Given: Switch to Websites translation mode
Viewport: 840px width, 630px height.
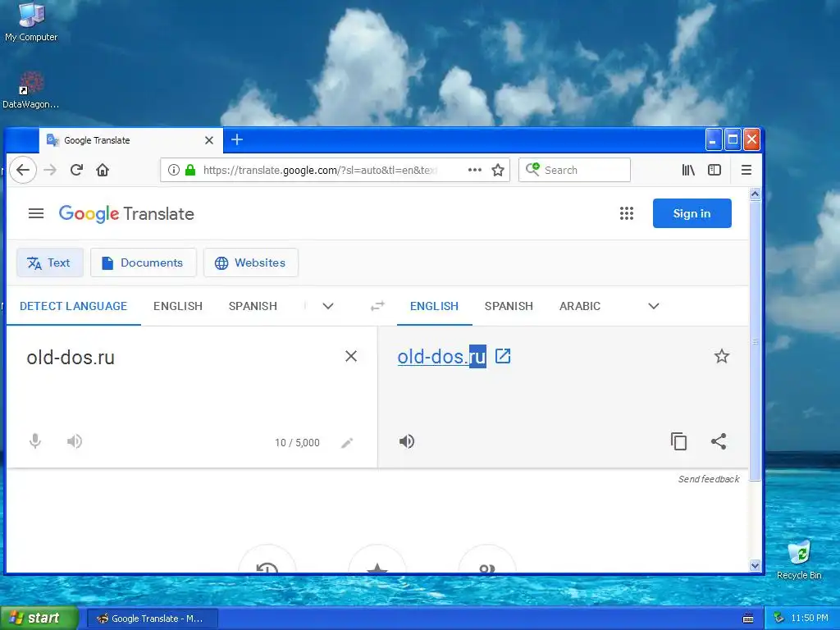Looking at the screenshot, I should click(x=251, y=262).
